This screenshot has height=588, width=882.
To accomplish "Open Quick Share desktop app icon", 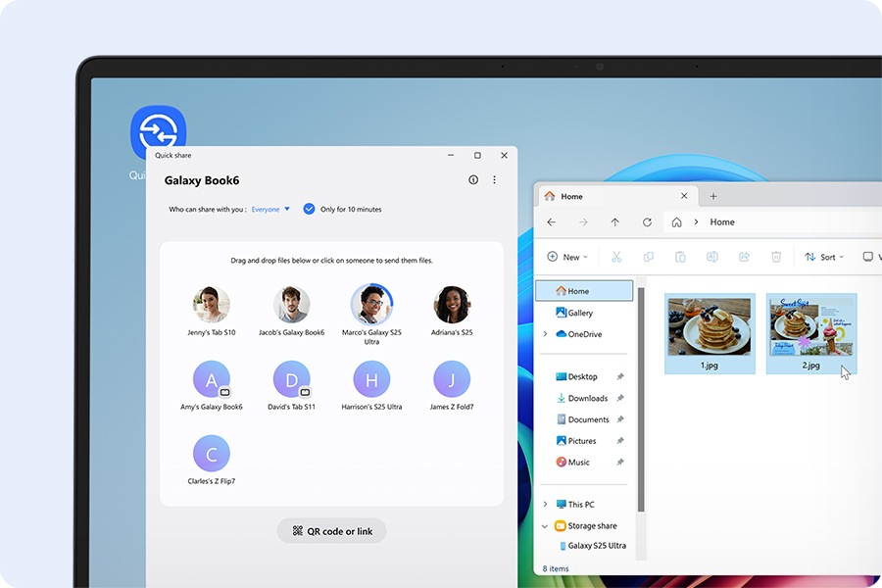I will click(x=159, y=134).
